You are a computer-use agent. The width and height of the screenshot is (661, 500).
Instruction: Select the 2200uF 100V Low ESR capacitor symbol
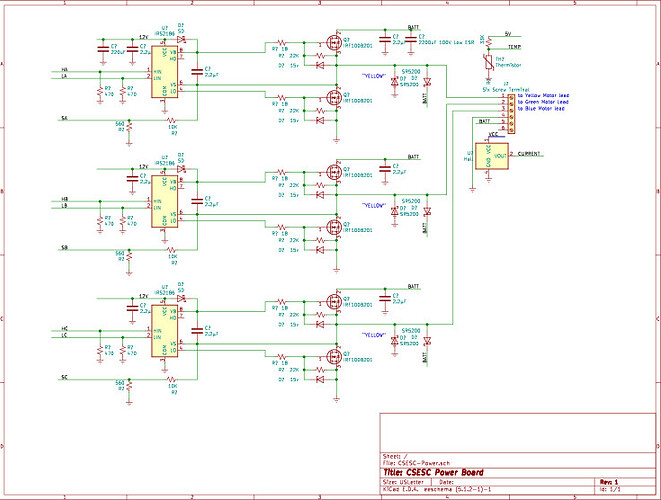(411, 39)
